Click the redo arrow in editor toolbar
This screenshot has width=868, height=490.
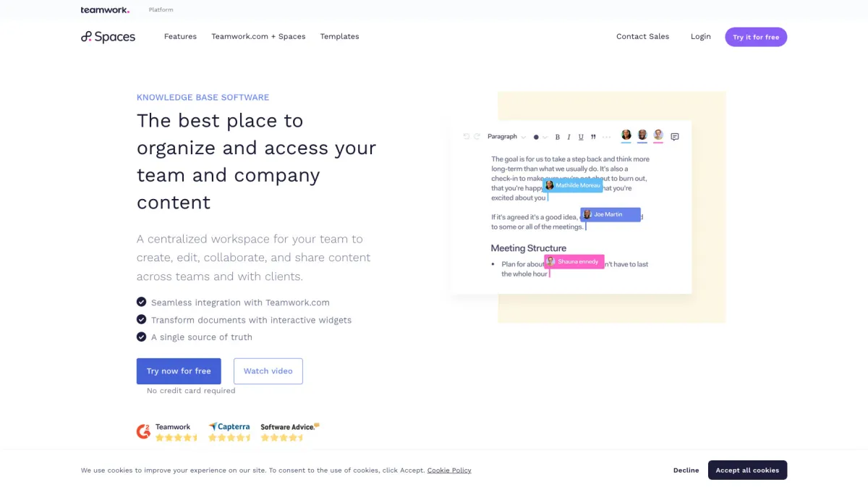click(477, 137)
